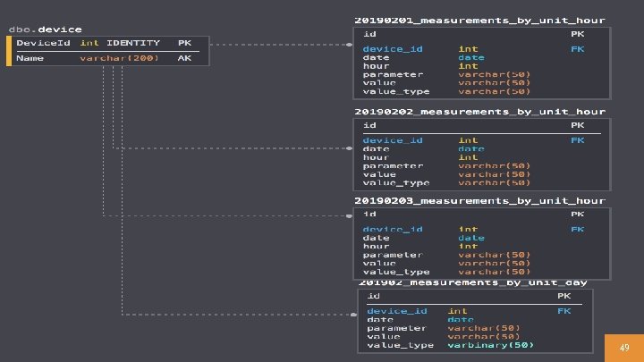This screenshot has height=362, width=644.
Task: Click the orange key bar beside DeviceId
Action: [x=9, y=43]
